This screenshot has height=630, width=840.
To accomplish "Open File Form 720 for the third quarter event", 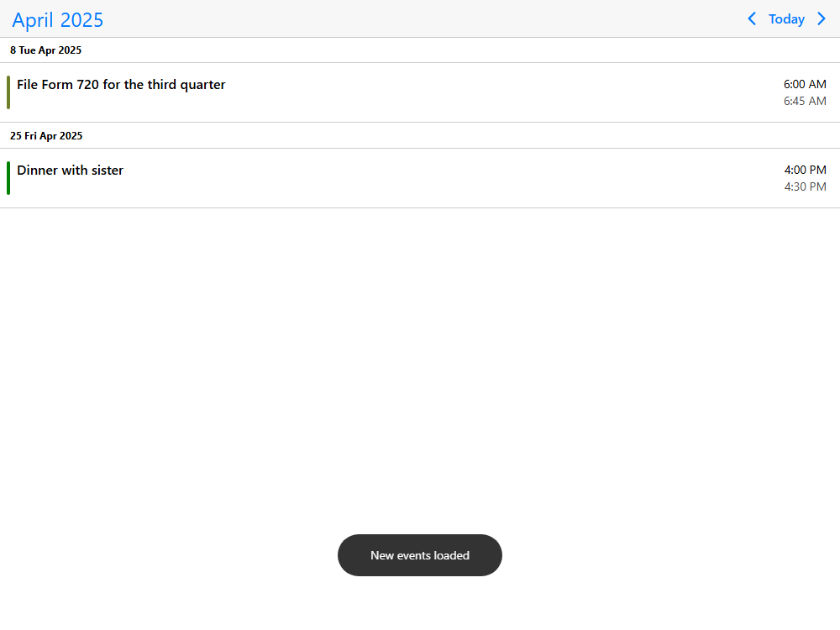I will click(420, 92).
